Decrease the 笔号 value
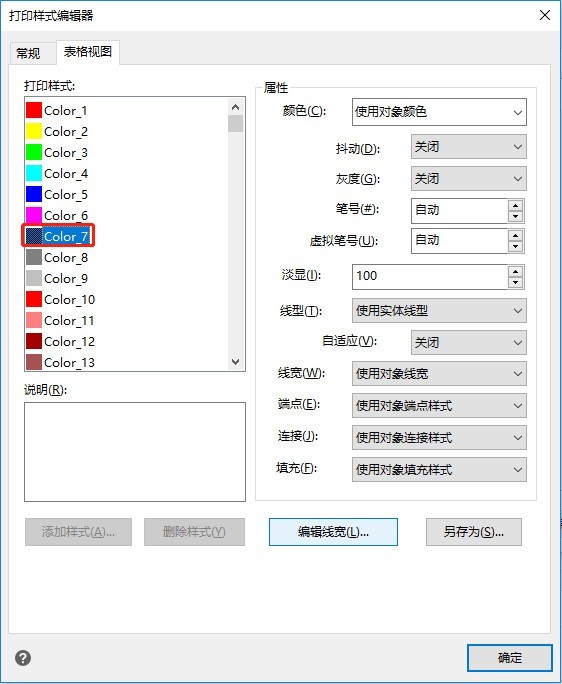Image resolution: width=562 pixels, height=684 pixels. click(x=515, y=216)
